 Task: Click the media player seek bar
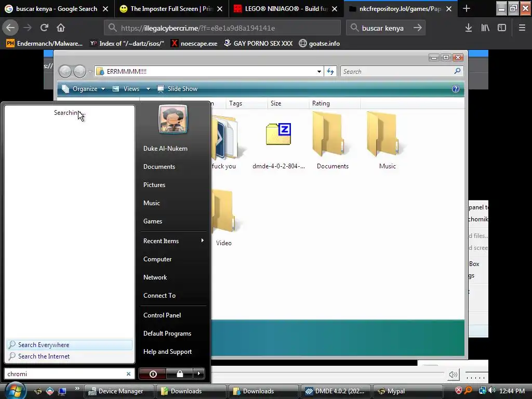pyautogui.click(x=327, y=374)
